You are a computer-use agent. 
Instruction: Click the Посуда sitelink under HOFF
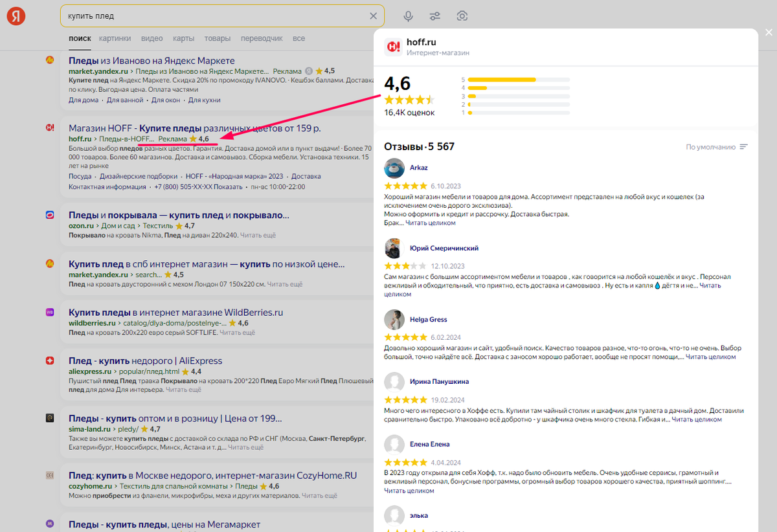click(x=80, y=176)
